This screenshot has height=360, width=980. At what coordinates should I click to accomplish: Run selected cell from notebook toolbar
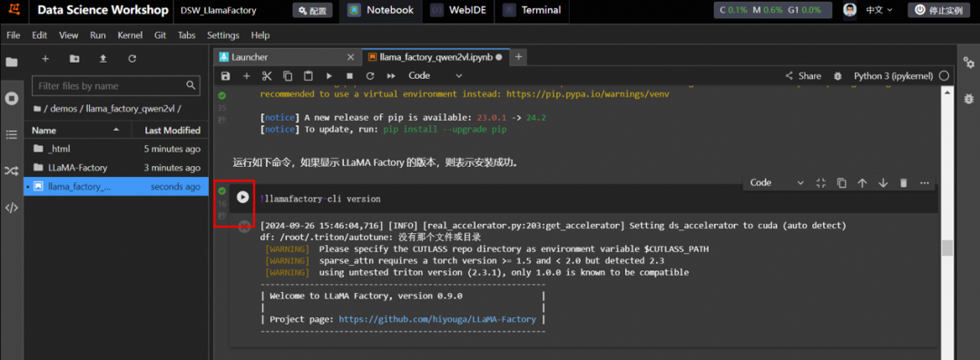328,75
